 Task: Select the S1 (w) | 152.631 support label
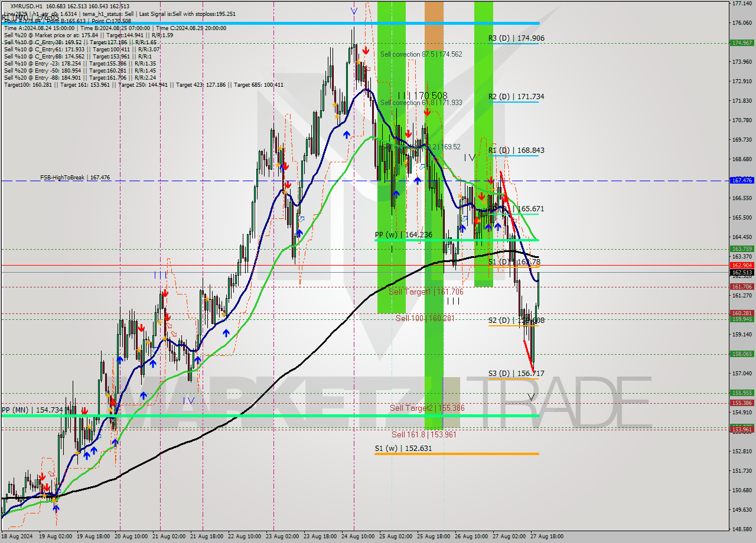click(403, 449)
